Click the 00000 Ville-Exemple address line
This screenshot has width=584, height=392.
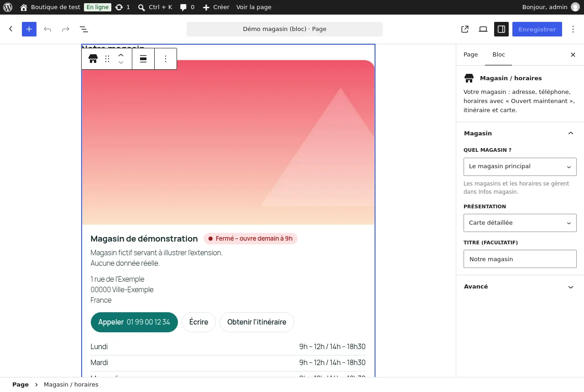122,290
